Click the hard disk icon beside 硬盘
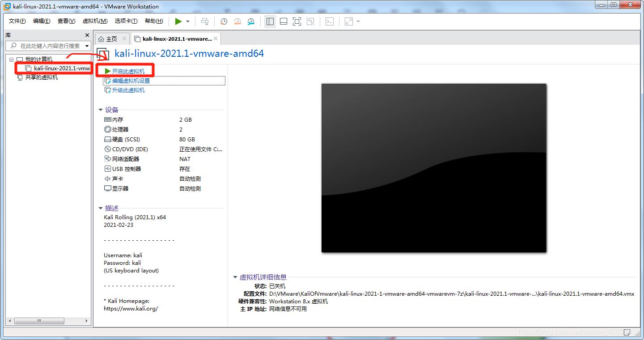The image size is (644, 340). coord(107,139)
